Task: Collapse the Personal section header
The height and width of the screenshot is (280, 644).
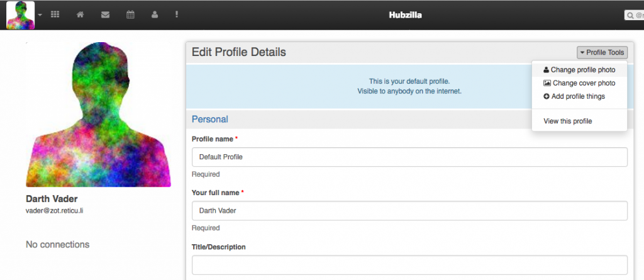Action: [210, 119]
